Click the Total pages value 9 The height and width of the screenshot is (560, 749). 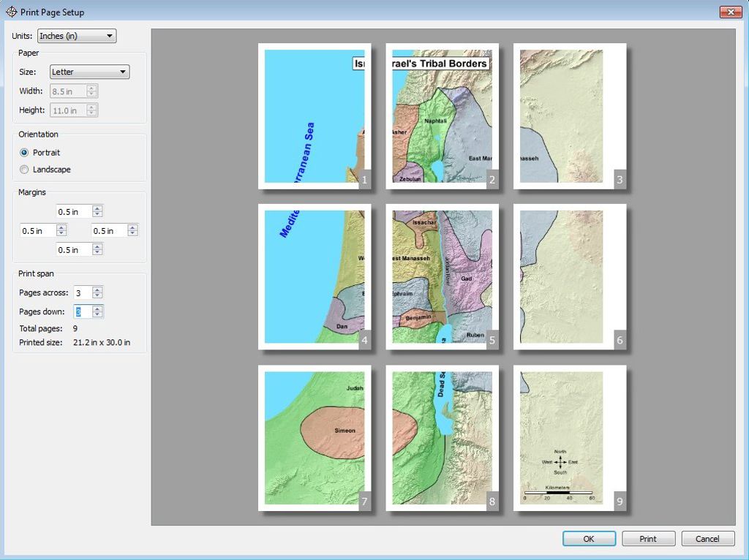click(75, 328)
